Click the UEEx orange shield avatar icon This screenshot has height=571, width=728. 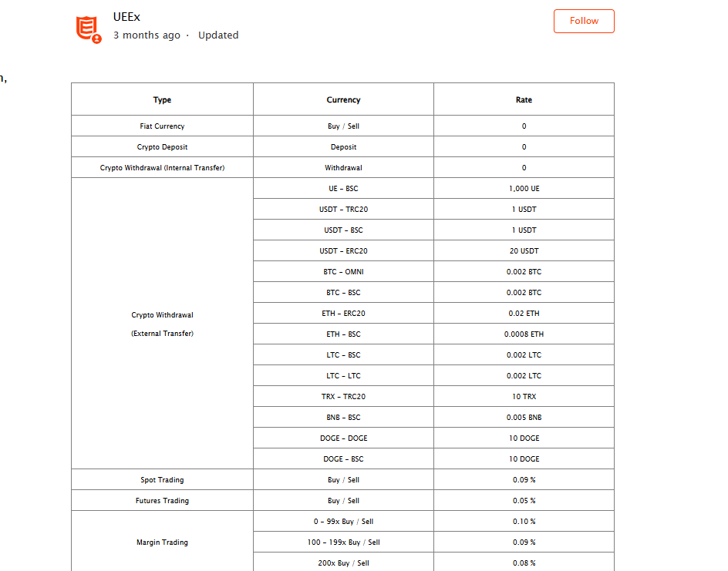click(88, 29)
